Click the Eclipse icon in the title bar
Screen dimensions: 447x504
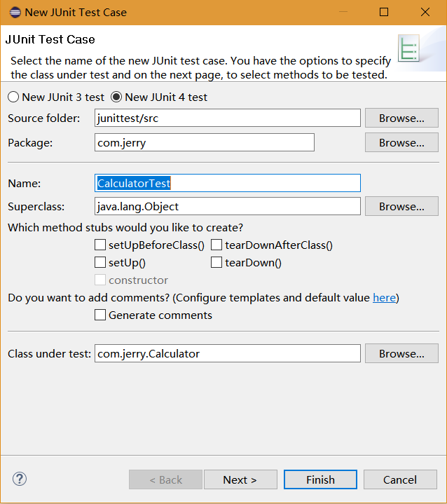(15, 12)
